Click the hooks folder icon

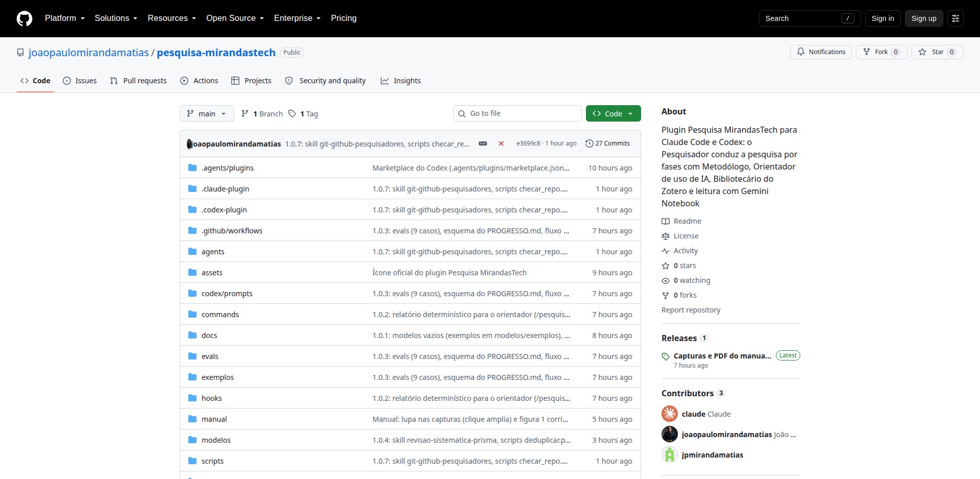192,398
